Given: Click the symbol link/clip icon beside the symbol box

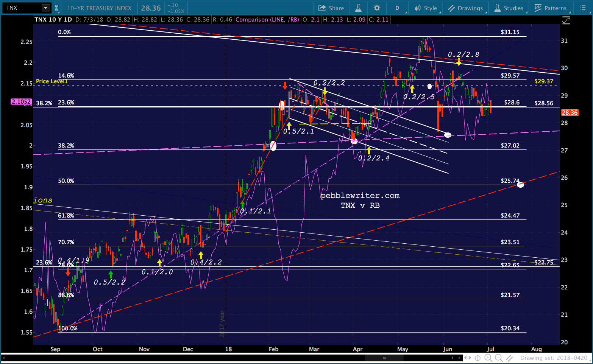Looking at the screenshot, I should pos(57,8).
